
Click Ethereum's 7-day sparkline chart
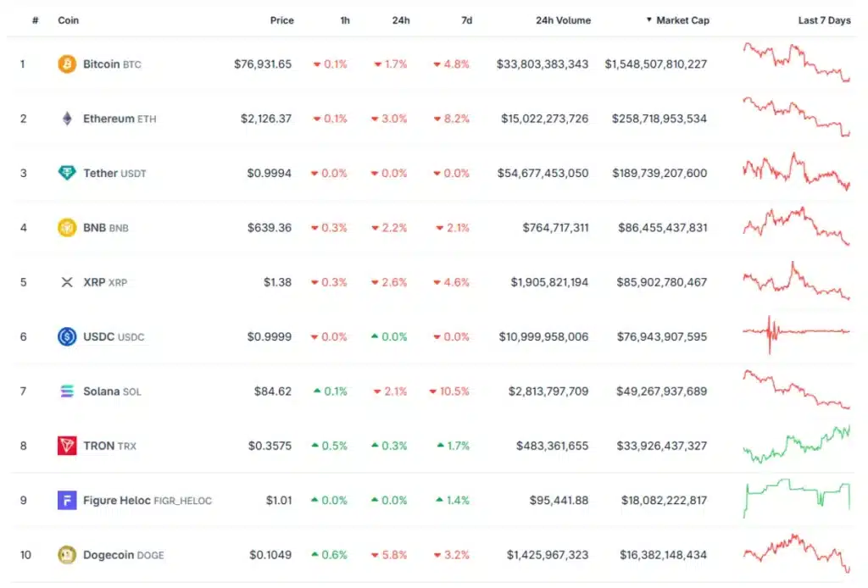click(797, 116)
